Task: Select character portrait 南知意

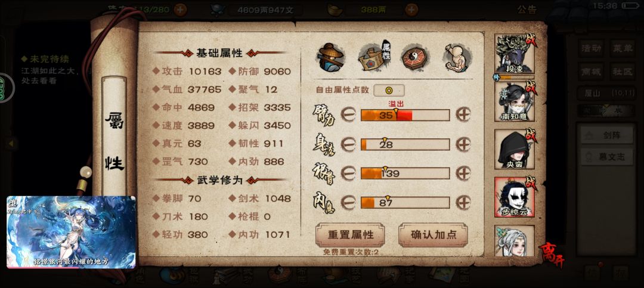Action: [515, 101]
